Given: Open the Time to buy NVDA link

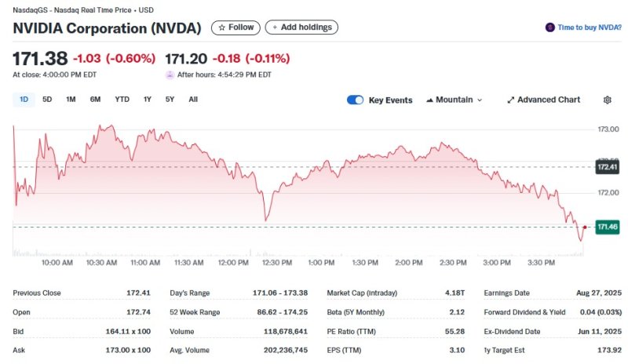Looking at the screenshot, I should [590, 27].
